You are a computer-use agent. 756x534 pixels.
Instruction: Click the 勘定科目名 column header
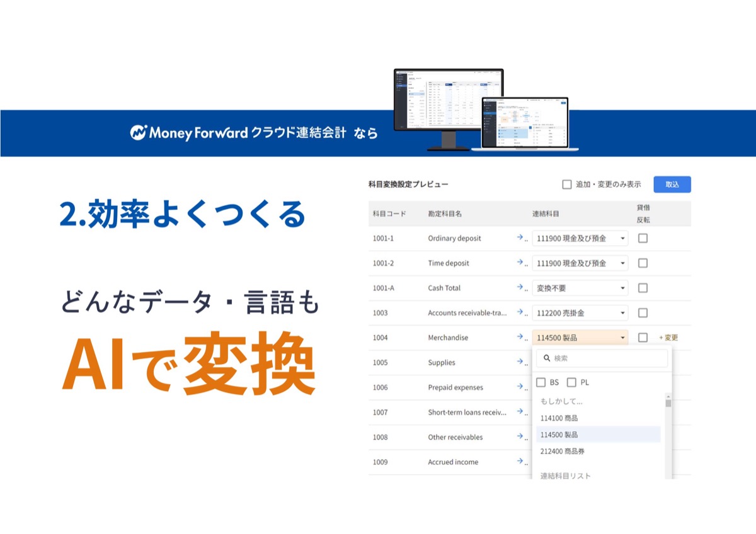click(445, 214)
